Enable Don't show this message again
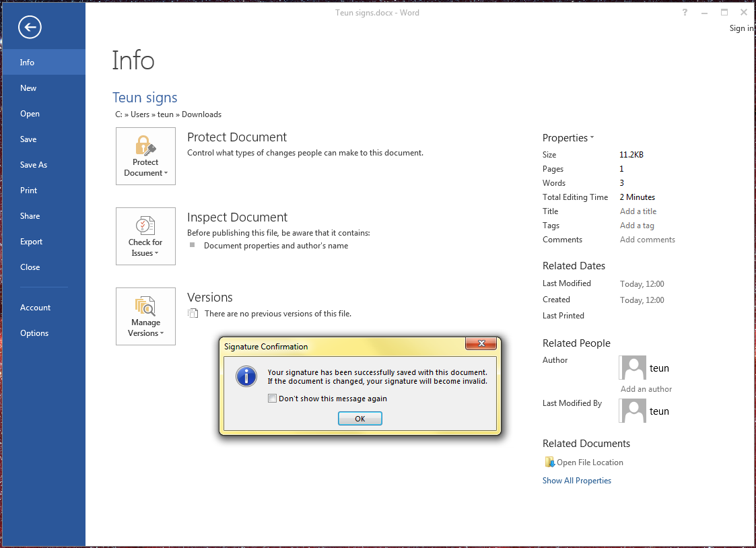The width and height of the screenshot is (756, 548). [x=273, y=399]
